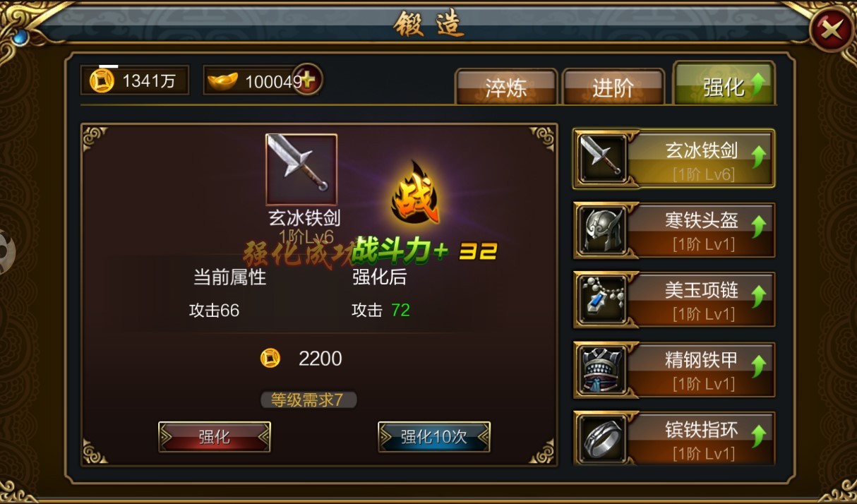Click the blue 强化10次 button
This screenshot has height=504, width=857.
(x=434, y=437)
